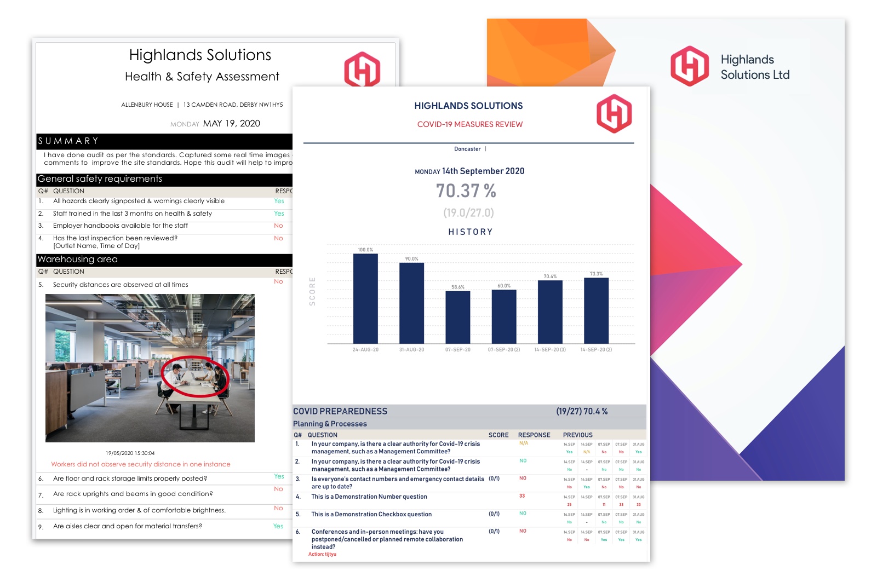This screenshot has height=588, width=877.
Task: Click the "N/A" response for COVID question 1
Action: pos(524,443)
